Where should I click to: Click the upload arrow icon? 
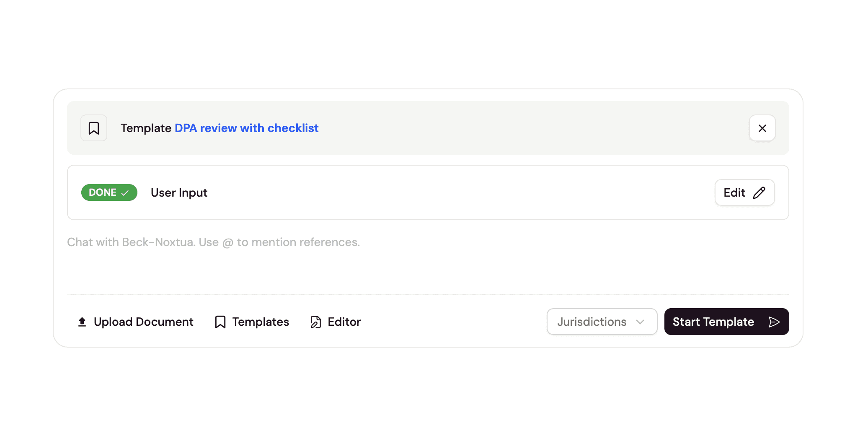point(82,322)
